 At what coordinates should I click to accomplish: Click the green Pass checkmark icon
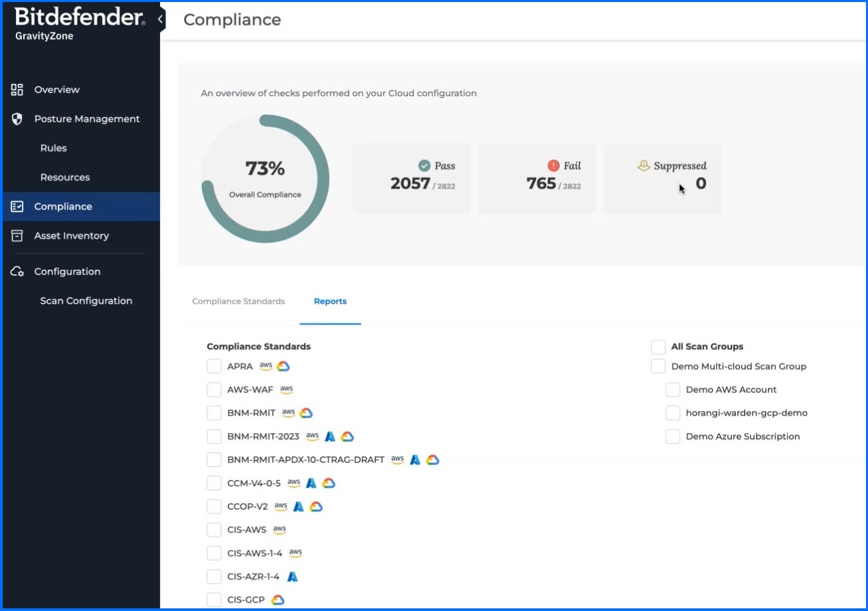tap(424, 166)
